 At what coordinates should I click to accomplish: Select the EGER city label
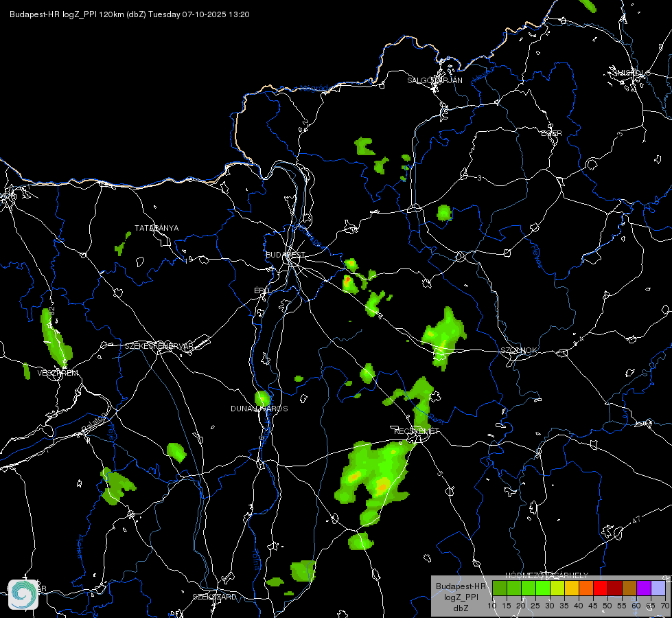tap(552, 133)
